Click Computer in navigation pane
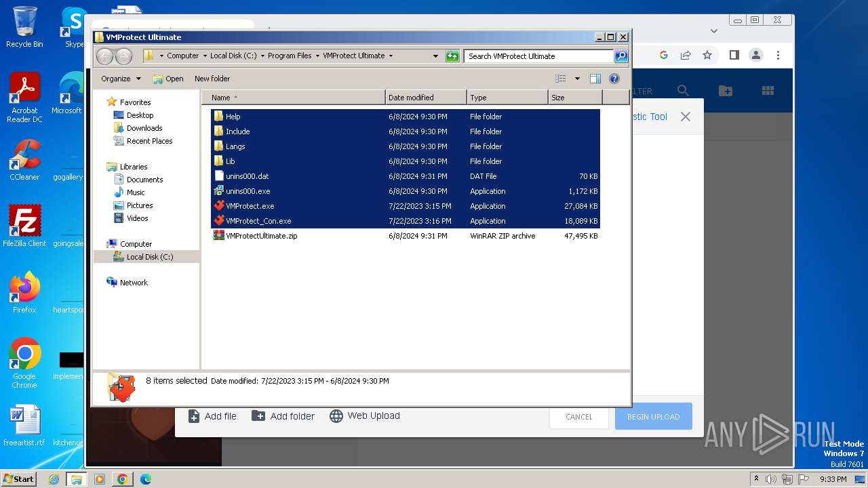The image size is (868, 488). tap(136, 244)
